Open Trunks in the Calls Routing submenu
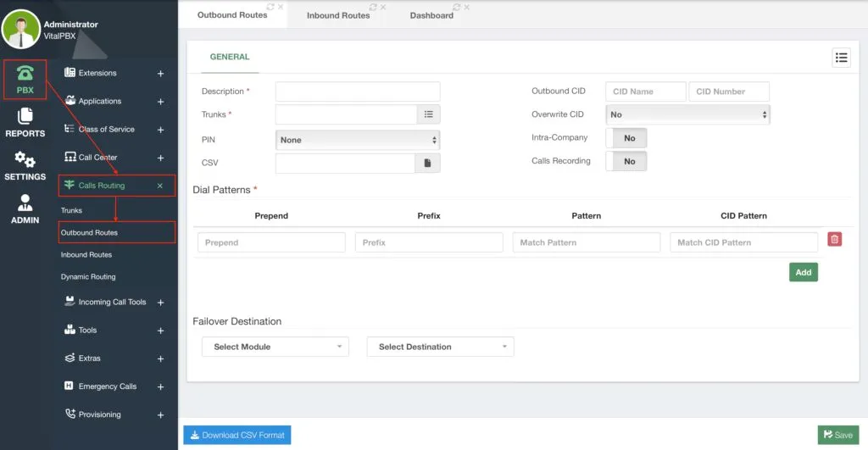 click(71, 210)
